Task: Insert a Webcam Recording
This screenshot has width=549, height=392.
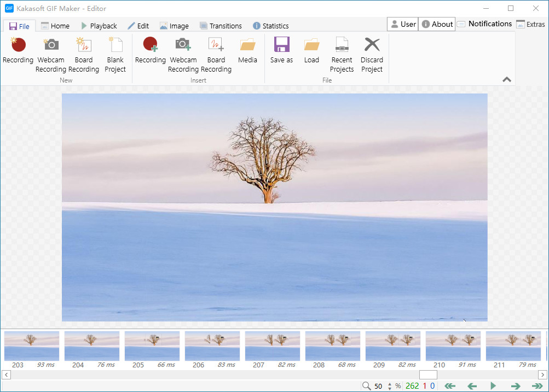Action: point(183,55)
